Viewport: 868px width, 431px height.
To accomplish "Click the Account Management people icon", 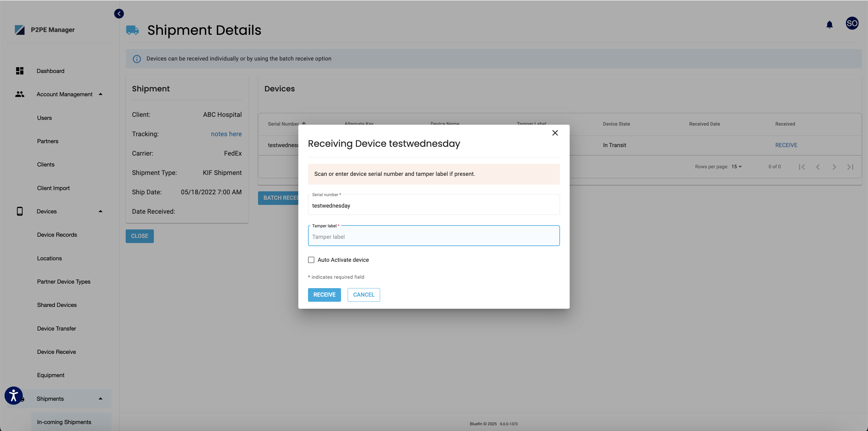I will click(x=19, y=94).
